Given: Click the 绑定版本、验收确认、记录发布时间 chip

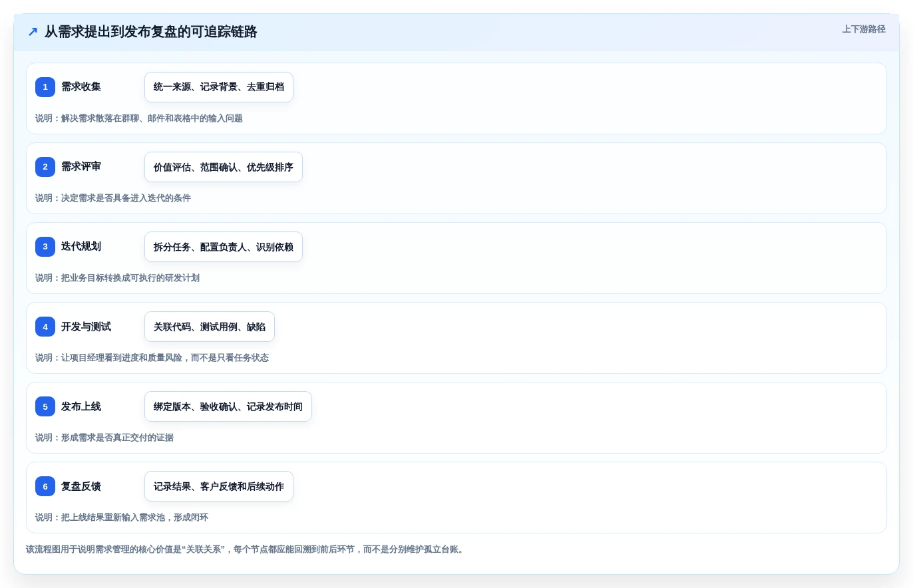Looking at the screenshot, I should [x=228, y=406].
